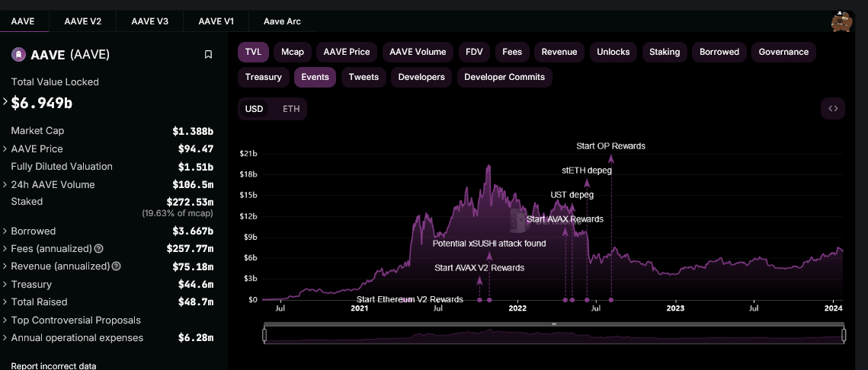Enable the AAVE Volume chart metric
868x370 pixels.
418,52
